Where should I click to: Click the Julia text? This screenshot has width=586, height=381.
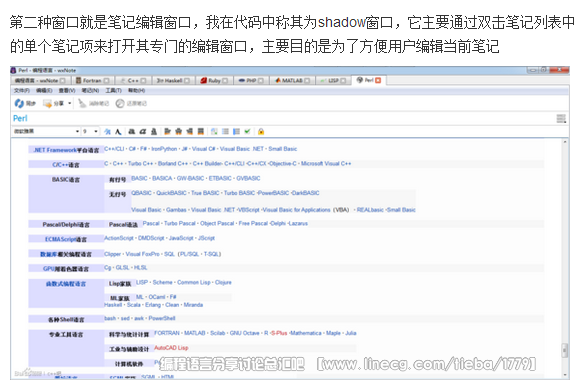click(351, 333)
